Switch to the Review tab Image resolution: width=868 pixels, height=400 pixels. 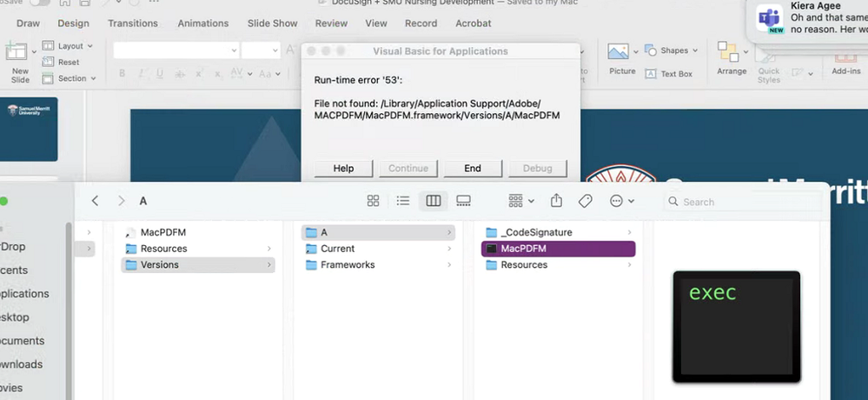331,23
